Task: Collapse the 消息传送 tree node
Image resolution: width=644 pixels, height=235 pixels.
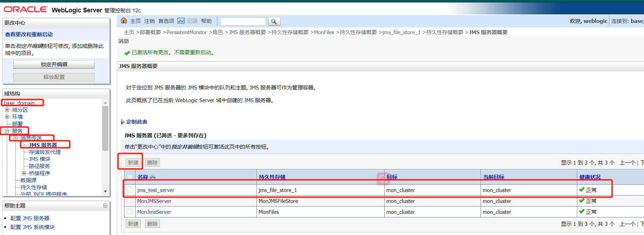Action: coord(15,138)
